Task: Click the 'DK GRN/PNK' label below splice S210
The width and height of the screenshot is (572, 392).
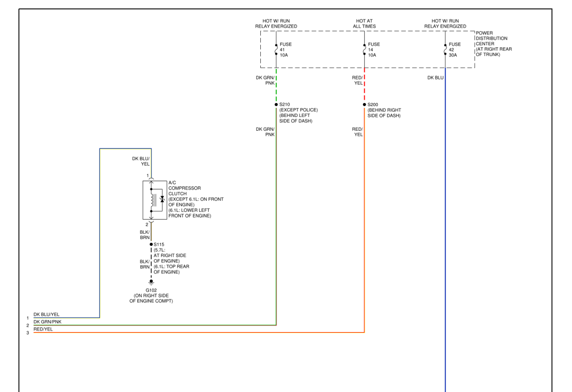Action: (265, 132)
